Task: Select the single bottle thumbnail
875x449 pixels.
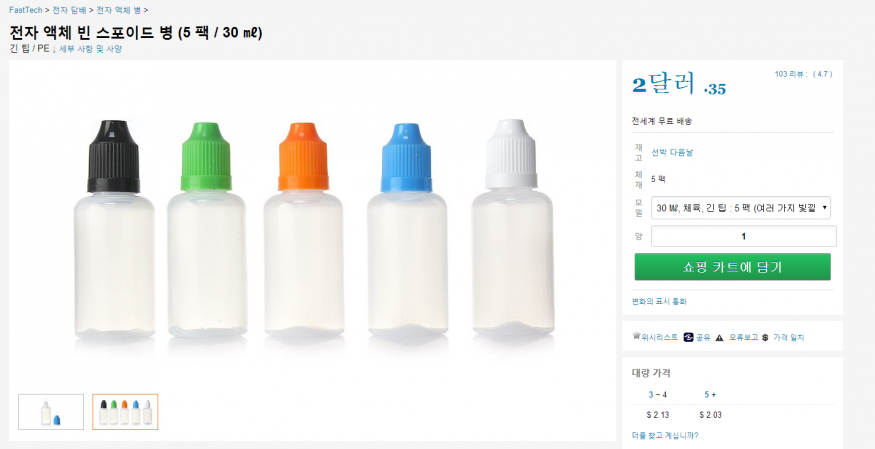Action: [x=51, y=411]
